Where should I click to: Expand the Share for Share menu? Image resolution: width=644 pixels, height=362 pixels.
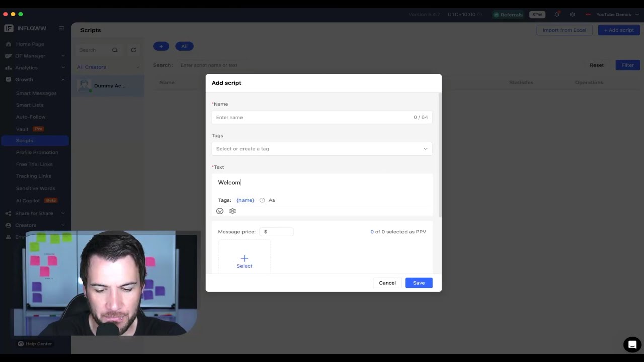35,213
